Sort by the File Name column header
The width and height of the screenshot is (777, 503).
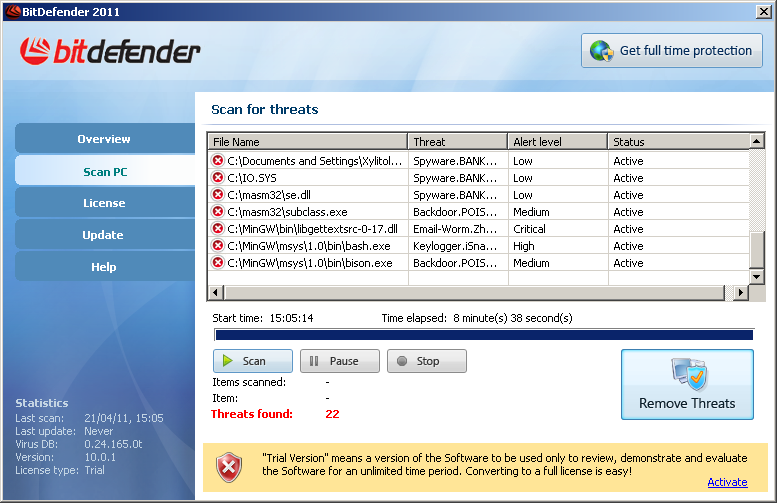tap(308, 142)
